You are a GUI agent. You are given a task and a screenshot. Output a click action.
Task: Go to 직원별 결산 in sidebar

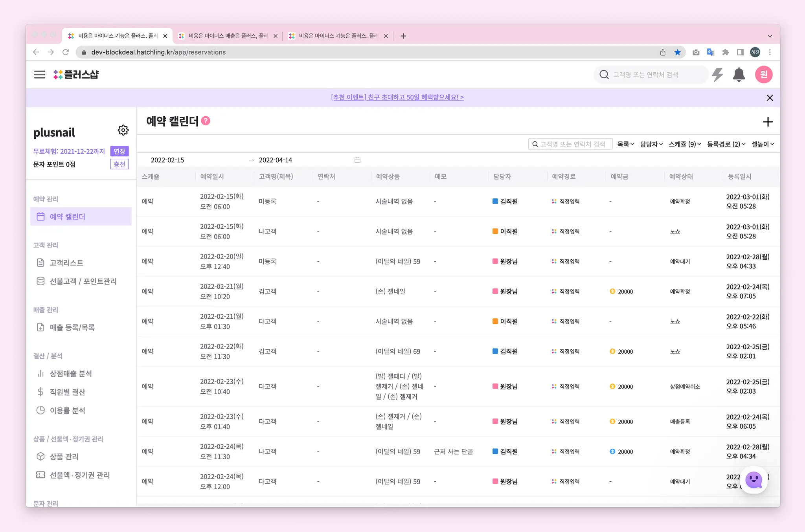pyautogui.click(x=67, y=392)
